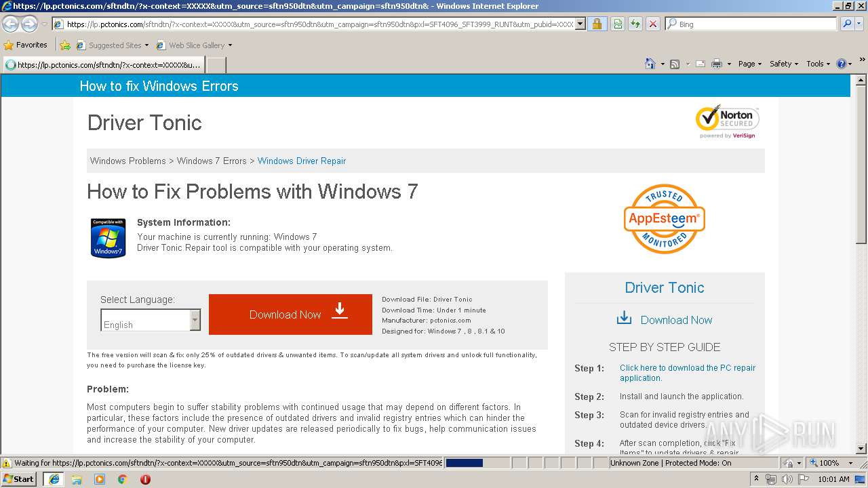The height and width of the screenshot is (488, 868).
Task: Open Internet Explorer from the taskbar
Action: coord(54,479)
